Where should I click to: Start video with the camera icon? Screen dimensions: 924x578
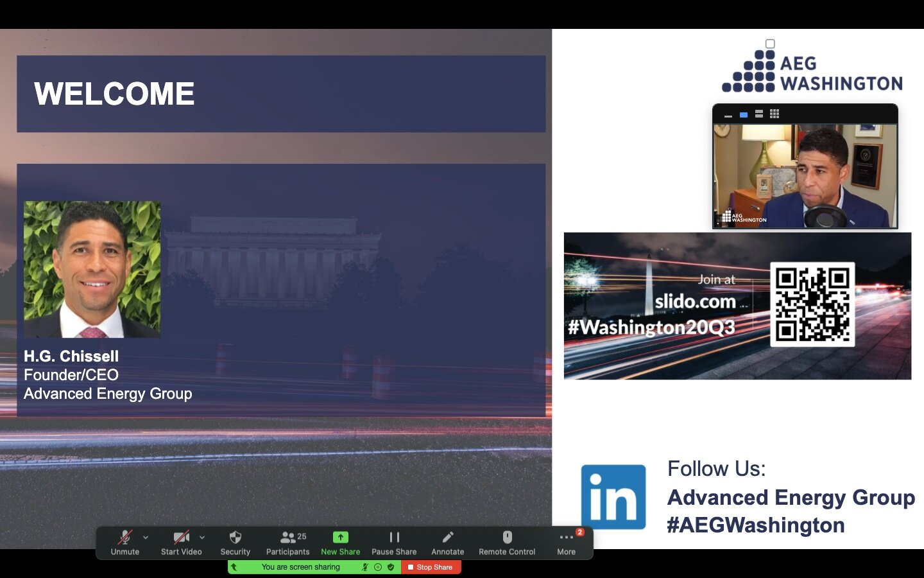[x=182, y=543]
